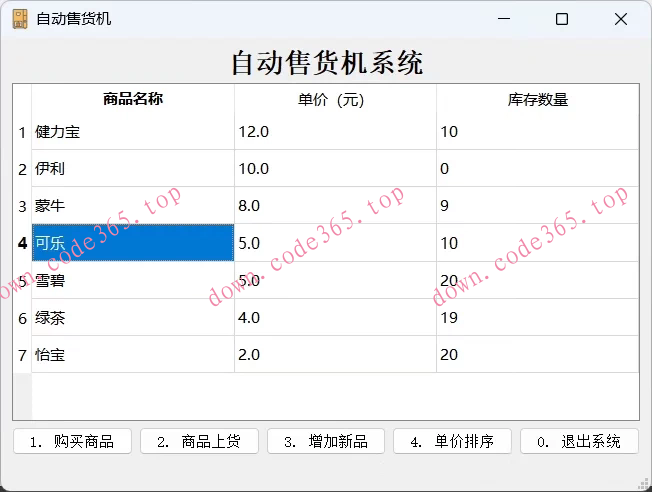Select the 健力宝 product cell
Image resolution: width=652 pixels, height=492 pixels.
point(133,131)
